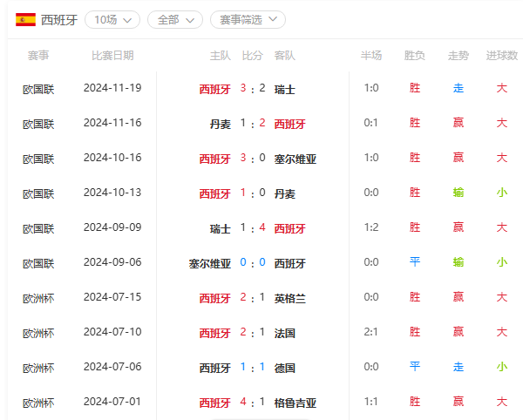
Task: Click the date 2024-11-16
Action: tap(112, 123)
